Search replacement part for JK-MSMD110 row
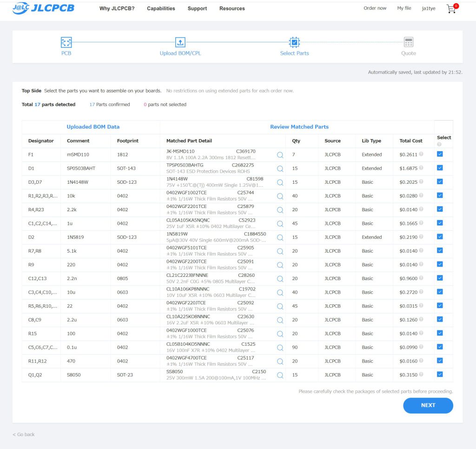The image size is (476, 449). click(280, 155)
